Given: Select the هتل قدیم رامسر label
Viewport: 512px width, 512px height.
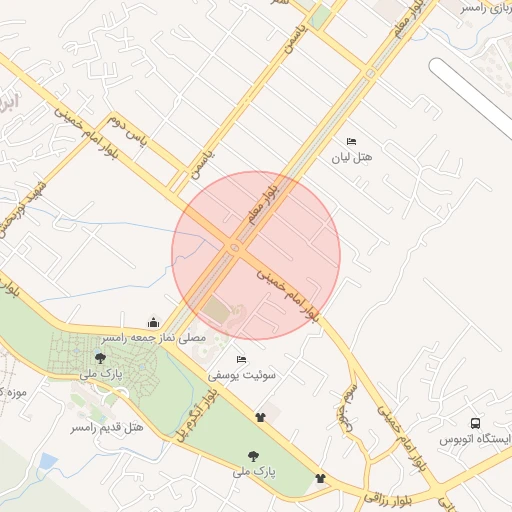Looking at the screenshot, I should [107, 427].
